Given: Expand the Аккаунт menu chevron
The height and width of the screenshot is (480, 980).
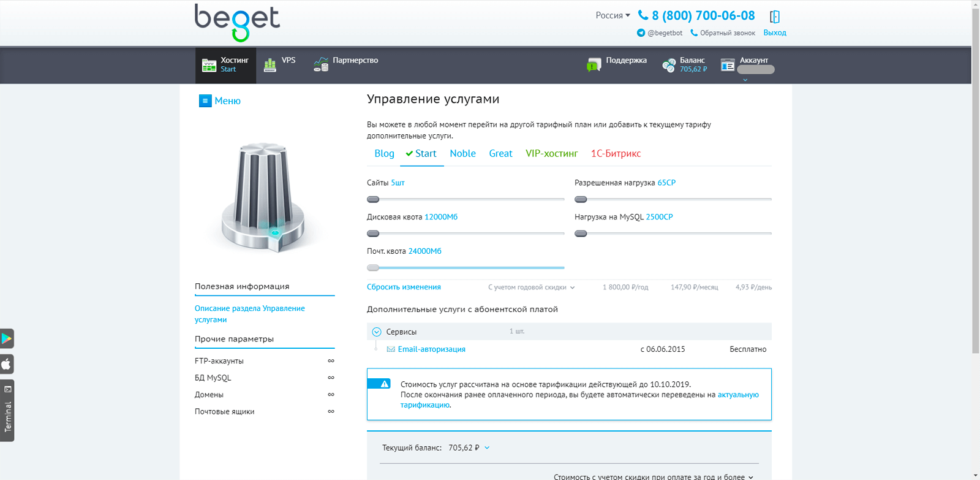Looking at the screenshot, I should pyautogui.click(x=745, y=80).
